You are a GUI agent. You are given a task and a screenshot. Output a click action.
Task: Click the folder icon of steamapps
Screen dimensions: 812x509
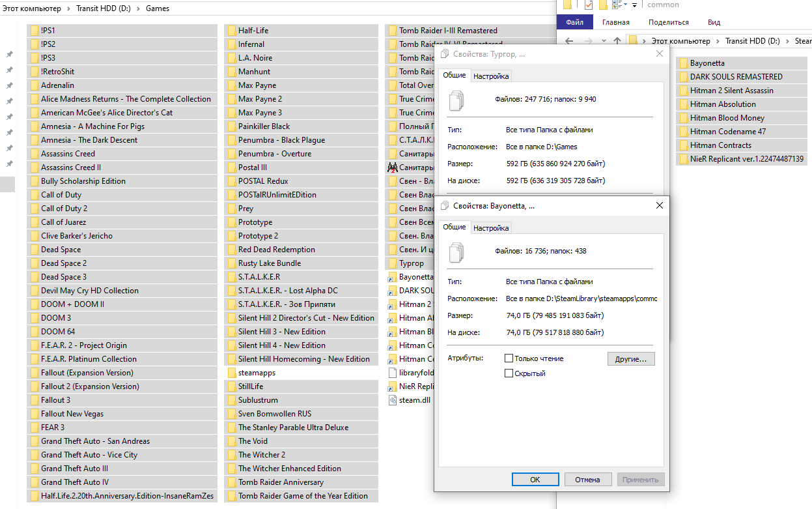232,373
